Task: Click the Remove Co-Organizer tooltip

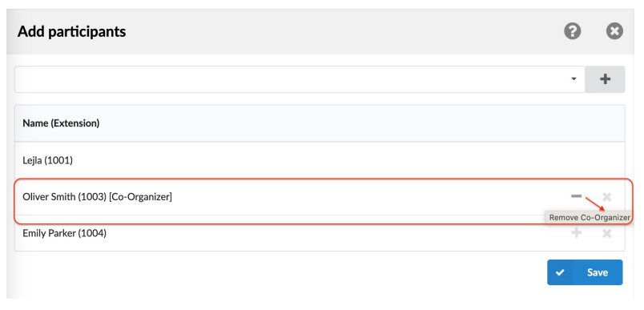Action: (590, 218)
